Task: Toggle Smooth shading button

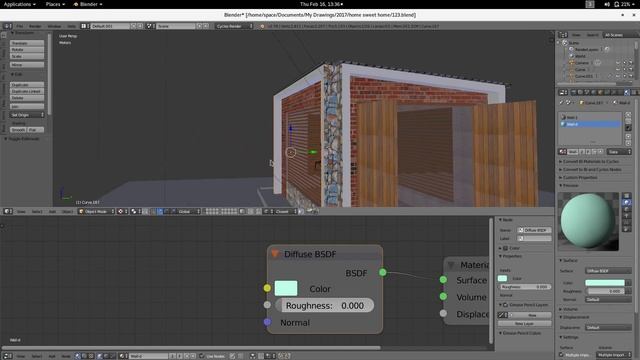Action: tap(18, 130)
